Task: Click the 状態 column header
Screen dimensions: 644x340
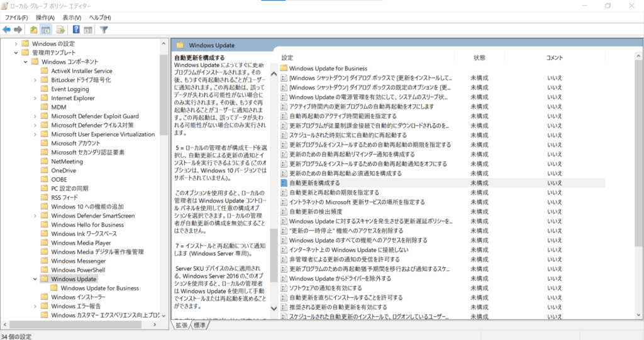Action: (480, 58)
